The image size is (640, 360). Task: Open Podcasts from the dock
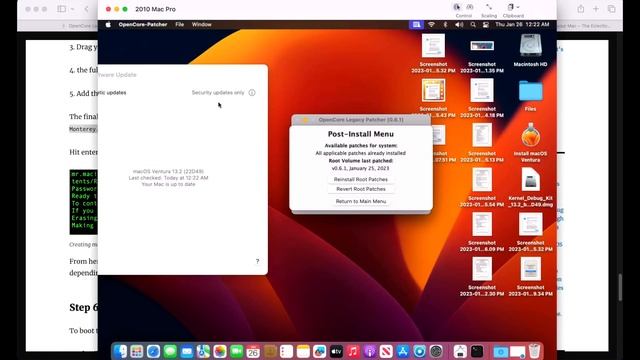pos(370,351)
